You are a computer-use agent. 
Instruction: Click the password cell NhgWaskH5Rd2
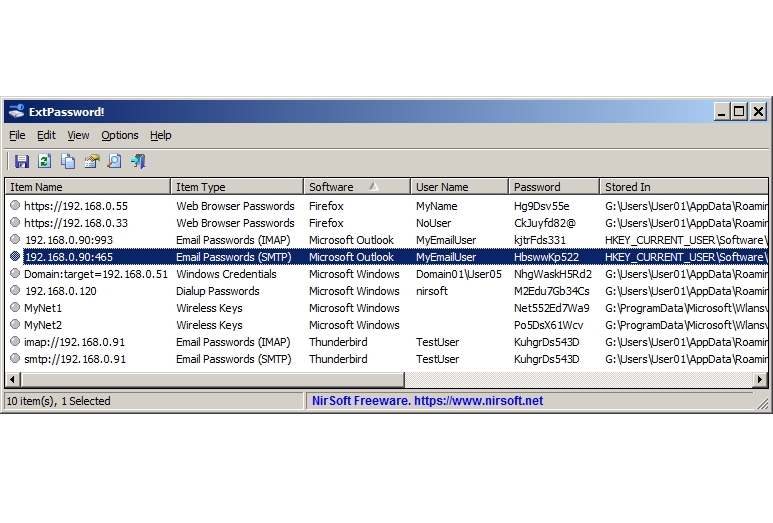click(553, 274)
